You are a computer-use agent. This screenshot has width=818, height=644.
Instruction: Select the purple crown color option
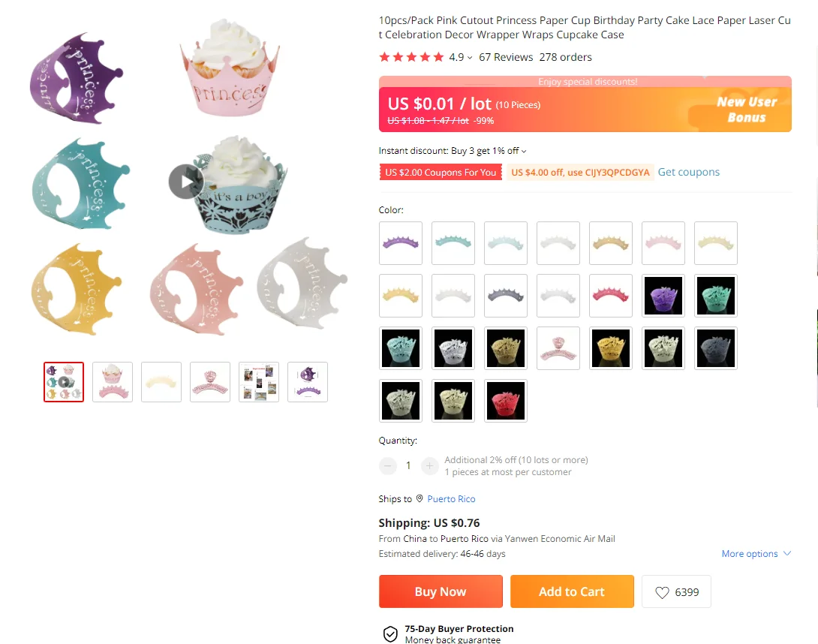[401, 242]
